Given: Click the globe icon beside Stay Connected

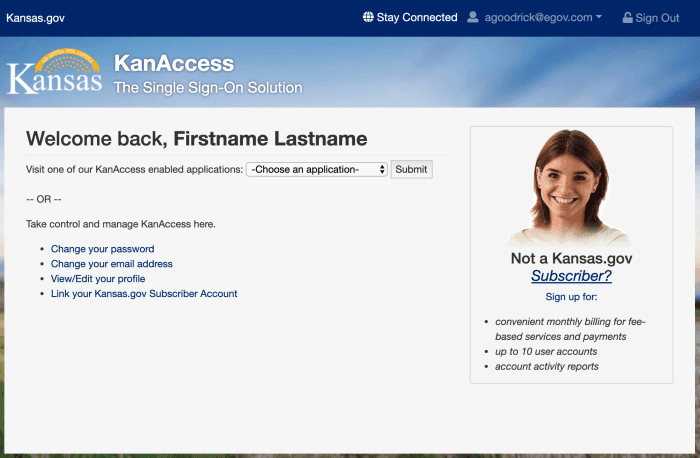Looking at the screenshot, I should tap(368, 18).
